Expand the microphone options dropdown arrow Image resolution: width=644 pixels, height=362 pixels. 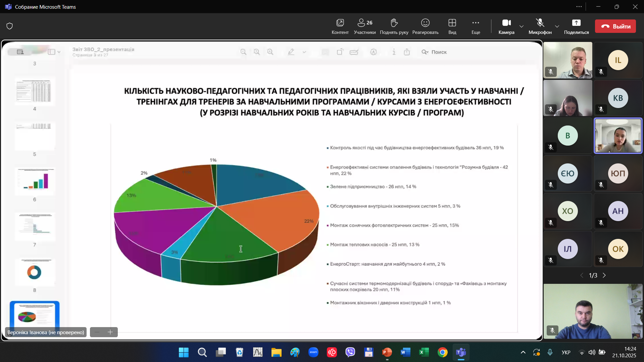557,26
